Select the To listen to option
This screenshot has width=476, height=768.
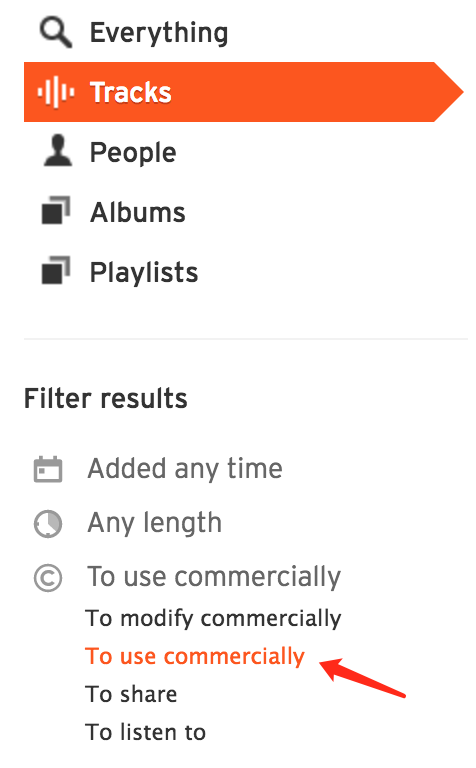[145, 732]
